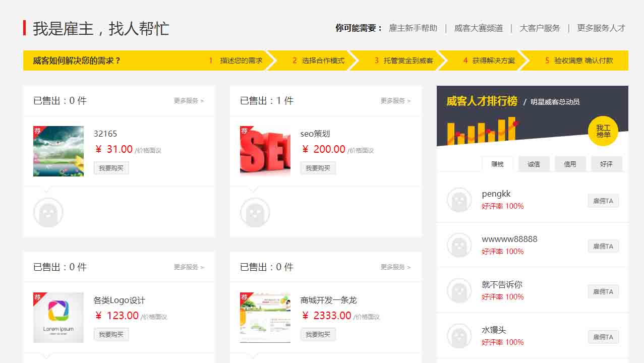
Task: Click seller avatar under 32165 service
Action: click(48, 212)
